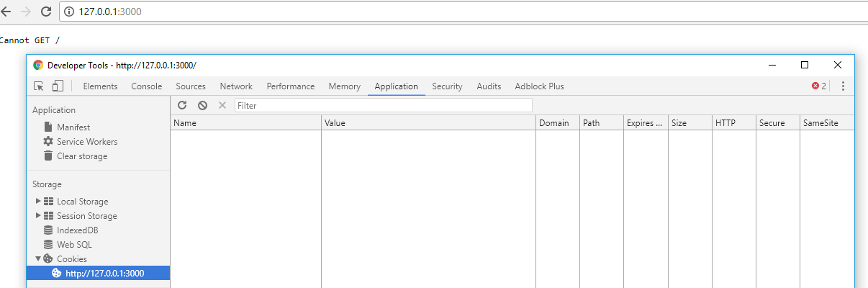
Task: Sort by the Domain column header
Action: point(558,123)
